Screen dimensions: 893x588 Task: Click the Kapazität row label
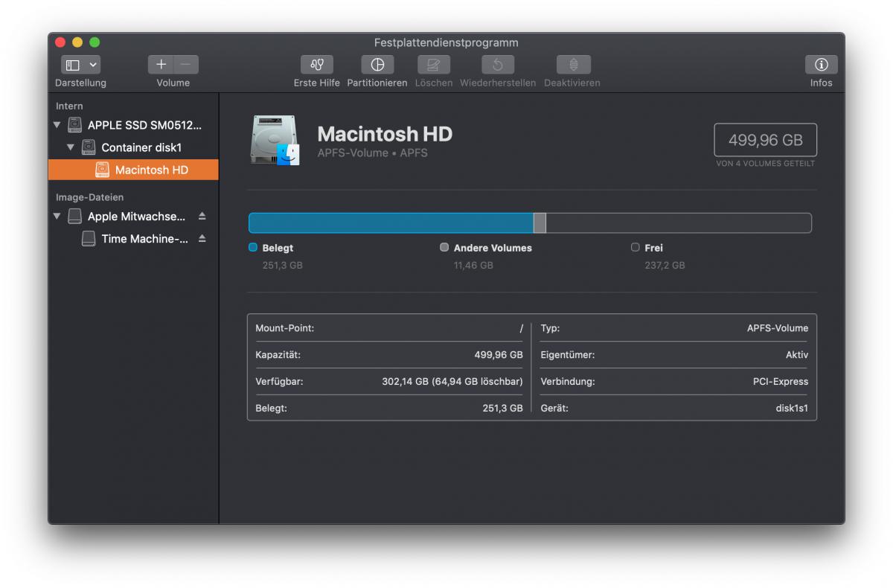pyautogui.click(x=278, y=355)
